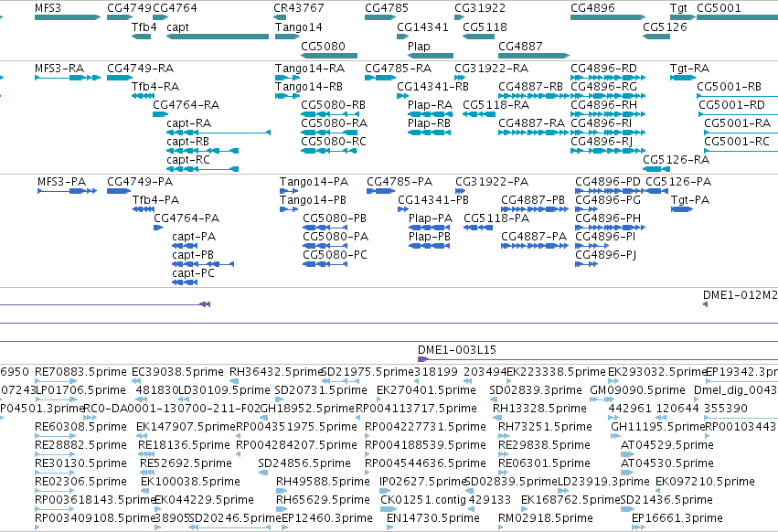Click the Tgt gene label
778x532 pixels.
click(678, 8)
